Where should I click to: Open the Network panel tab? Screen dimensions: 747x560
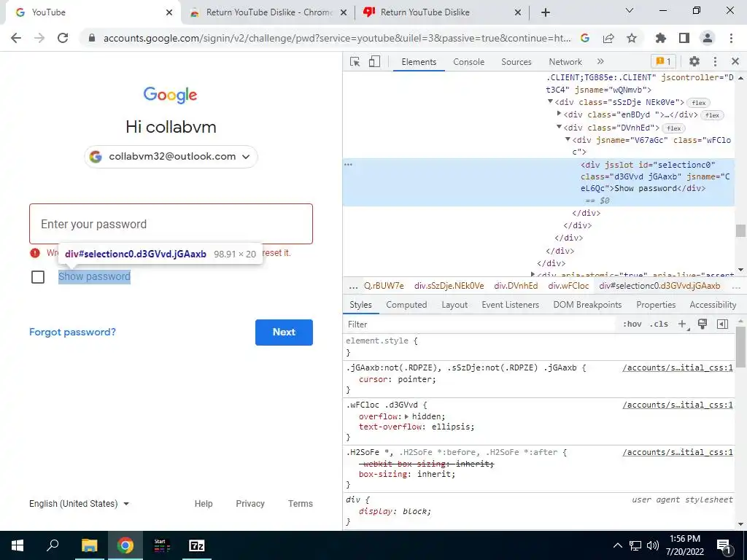565,62
